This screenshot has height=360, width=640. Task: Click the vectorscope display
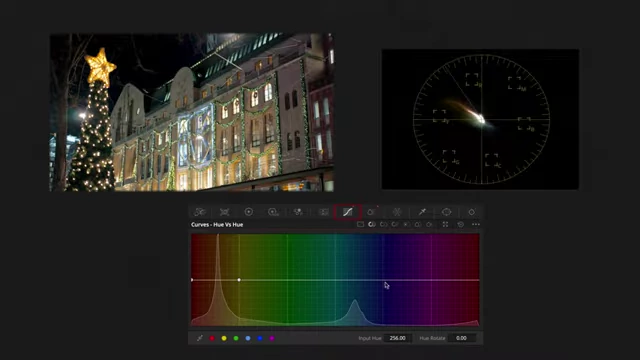[480, 119]
